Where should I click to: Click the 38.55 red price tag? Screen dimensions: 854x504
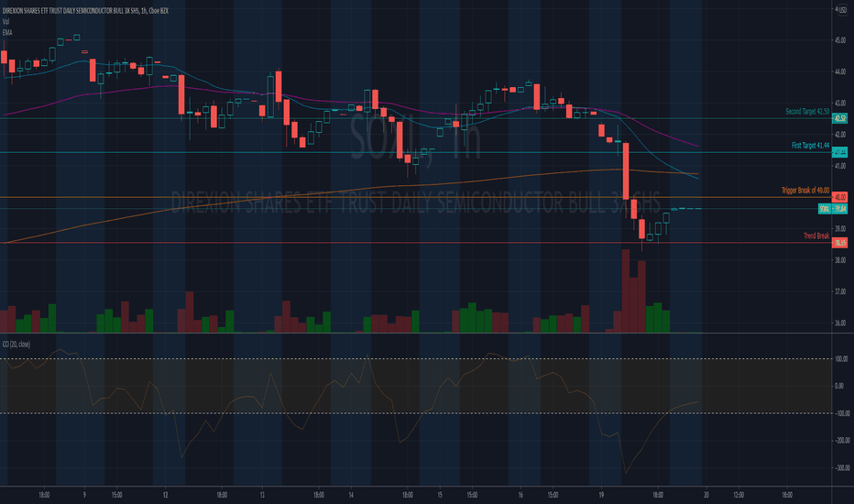(x=840, y=243)
